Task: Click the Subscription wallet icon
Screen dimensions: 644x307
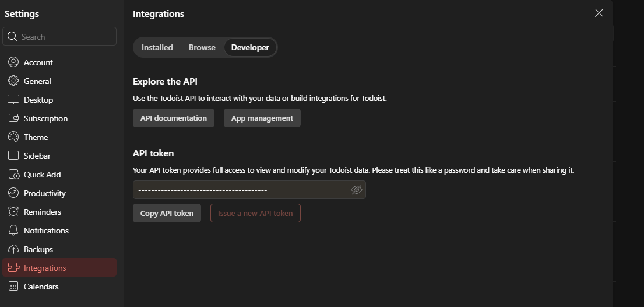Action: point(13,118)
